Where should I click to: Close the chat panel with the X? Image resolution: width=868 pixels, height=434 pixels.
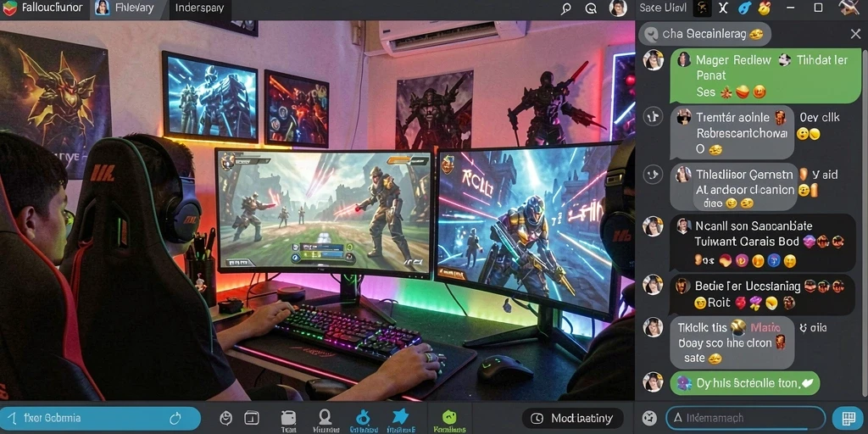(855, 34)
